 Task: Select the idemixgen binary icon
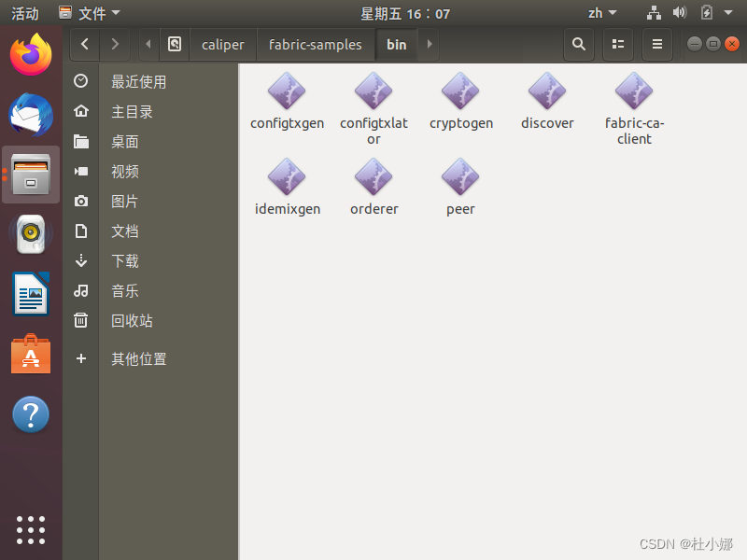point(287,176)
